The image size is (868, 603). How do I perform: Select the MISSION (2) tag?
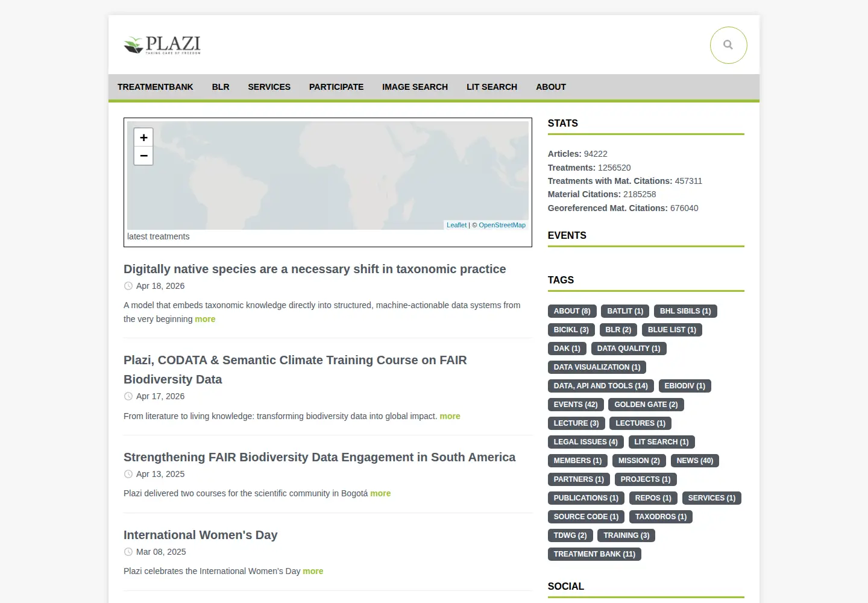[x=639, y=461]
